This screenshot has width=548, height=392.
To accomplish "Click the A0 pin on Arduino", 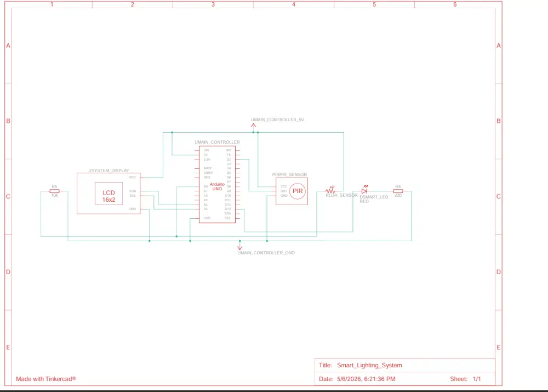I will (206, 186).
